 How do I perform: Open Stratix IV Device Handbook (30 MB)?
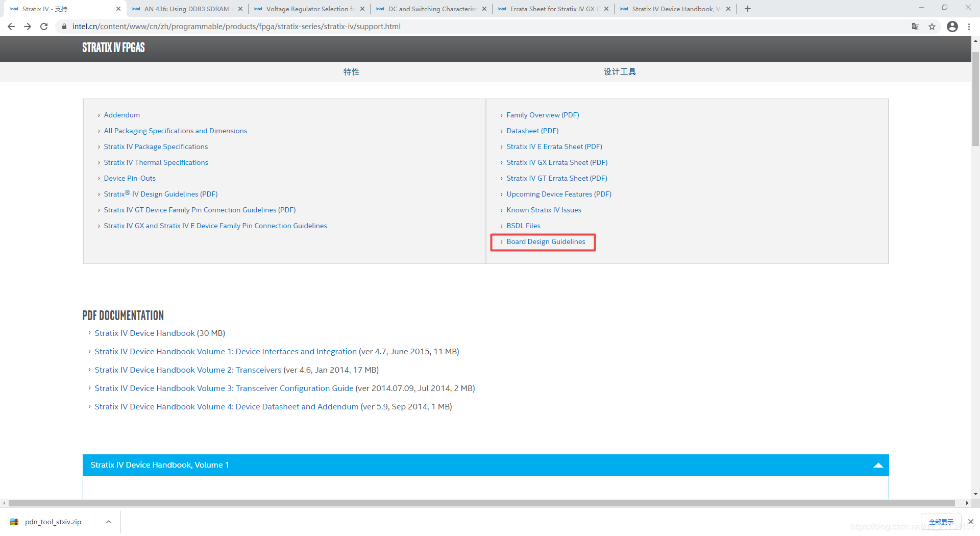click(x=144, y=333)
